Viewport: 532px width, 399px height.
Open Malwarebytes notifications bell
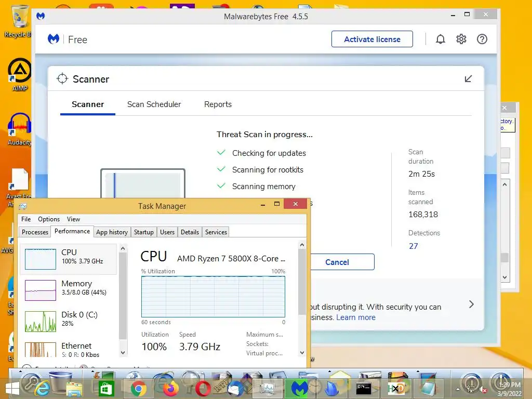point(441,39)
